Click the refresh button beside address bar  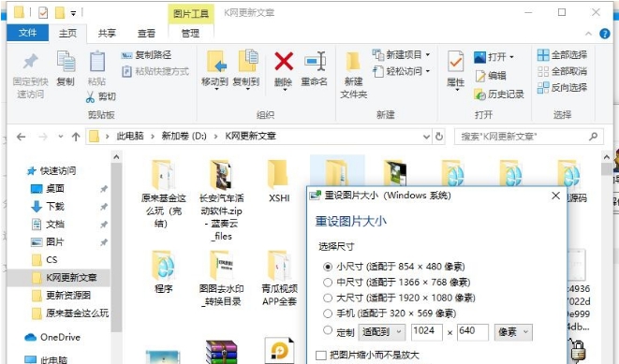438,137
